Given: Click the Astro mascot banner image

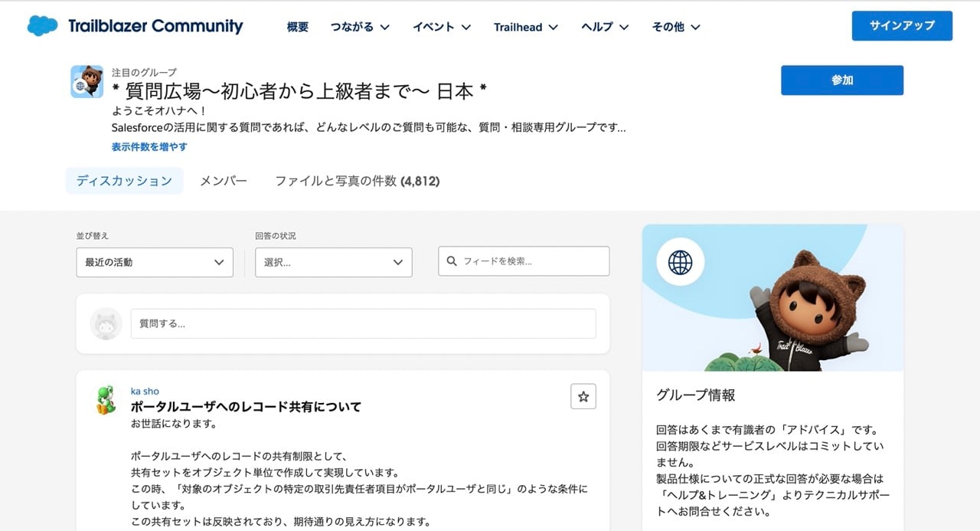Looking at the screenshot, I should tap(773, 297).
